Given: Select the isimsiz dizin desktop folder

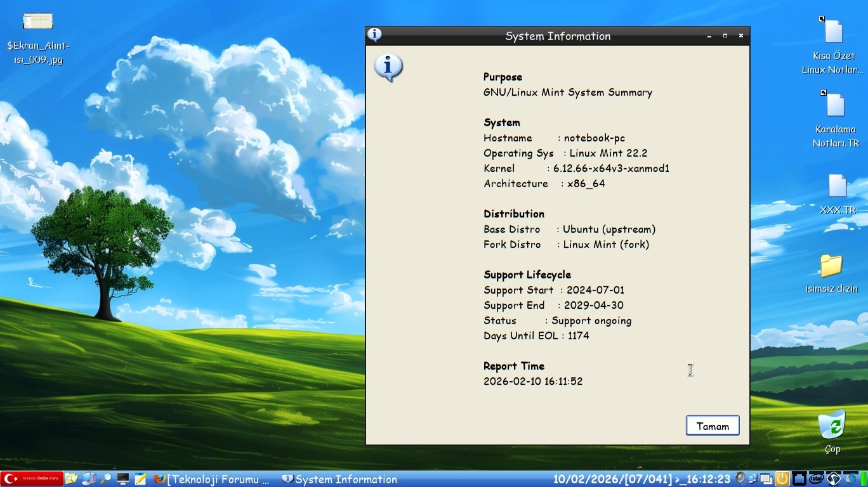Looking at the screenshot, I should [831, 273].
